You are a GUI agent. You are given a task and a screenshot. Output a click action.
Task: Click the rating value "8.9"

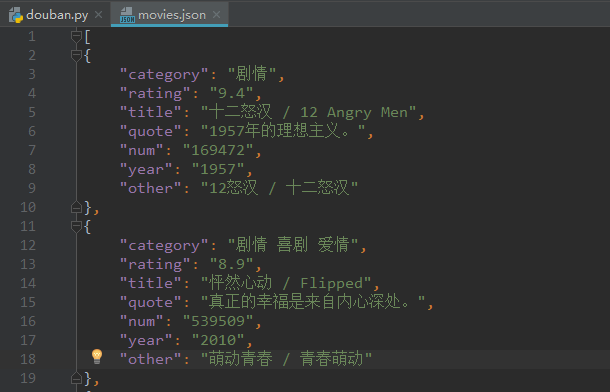tap(231, 264)
